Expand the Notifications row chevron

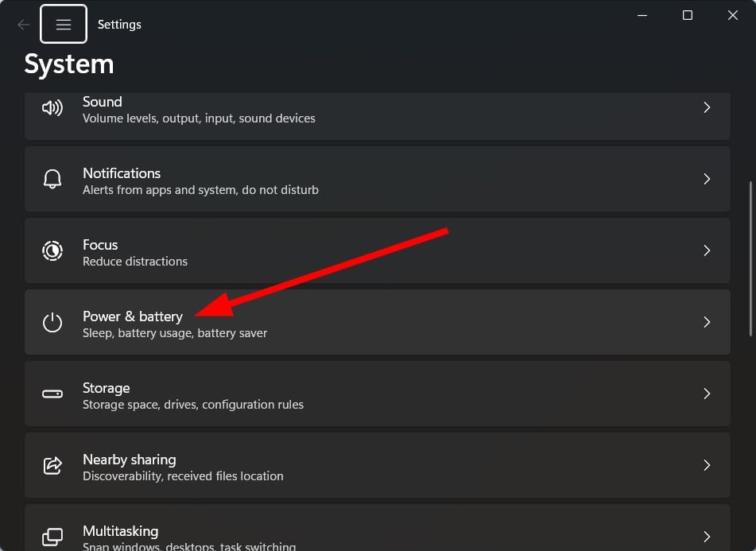point(707,179)
